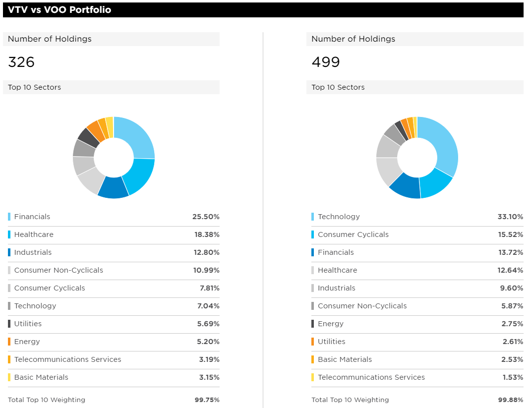This screenshot has height=408, width=532.
Task: Select Consumer Cyclicals in the VTV list
Action: (50, 288)
